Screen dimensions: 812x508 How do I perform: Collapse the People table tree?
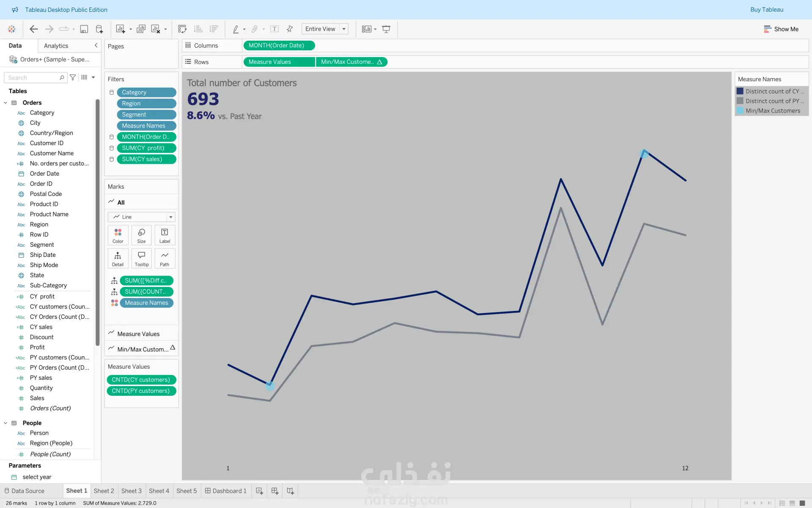tap(5, 423)
